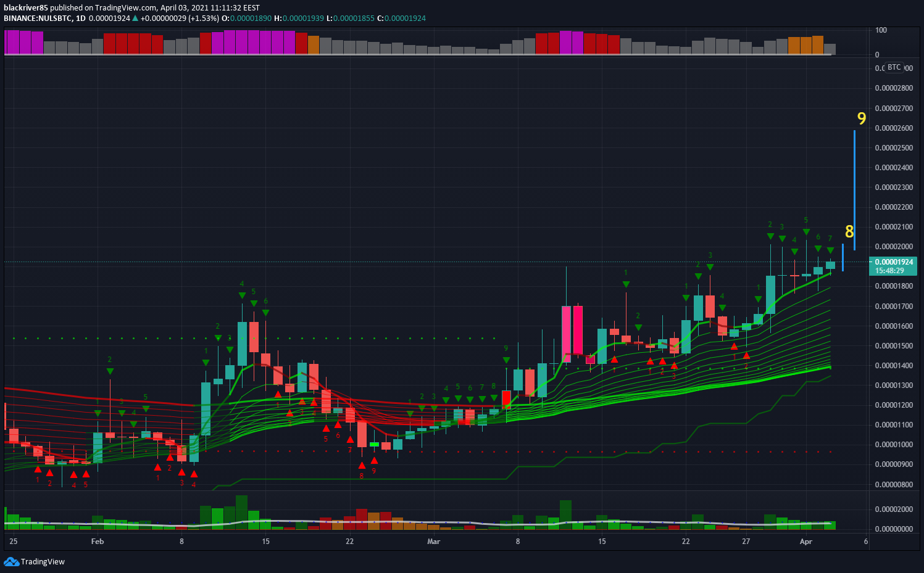Click price scale label 0.00001000
924x573 pixels.
[x=894, y=445]
